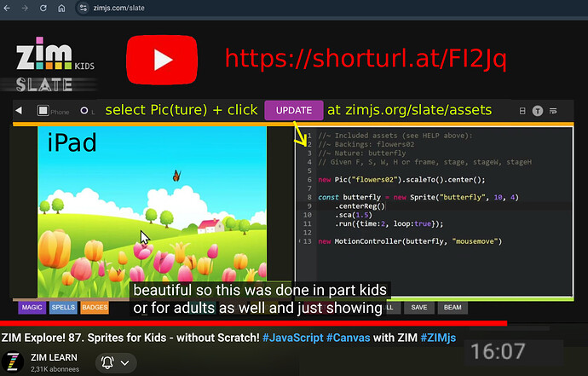Open the #ZIMjs hashtag link
588x376 pixels.
pos(438,338)
